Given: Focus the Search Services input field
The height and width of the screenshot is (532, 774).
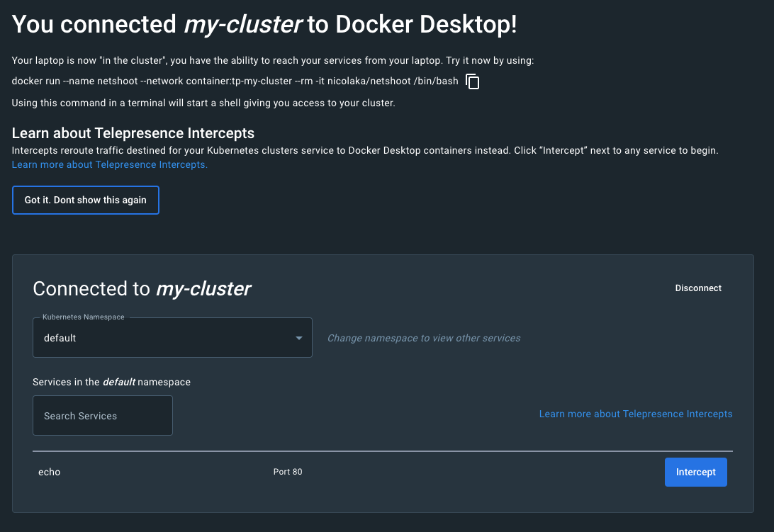Looking at the screenshot, I should coord(103,416).
